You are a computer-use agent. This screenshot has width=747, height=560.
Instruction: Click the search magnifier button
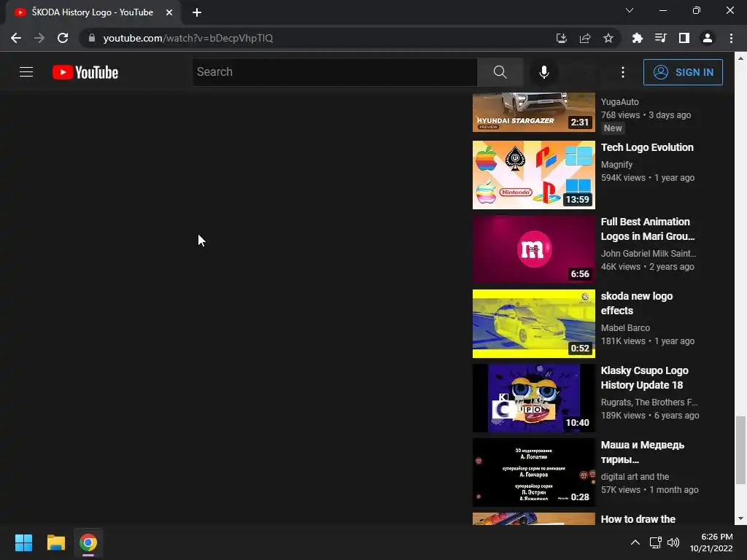[x=500, y=72]
